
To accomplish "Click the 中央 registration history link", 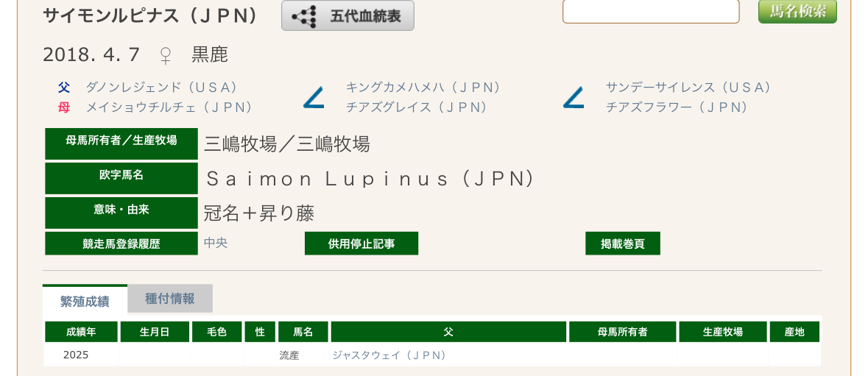I will click(216, 243).
